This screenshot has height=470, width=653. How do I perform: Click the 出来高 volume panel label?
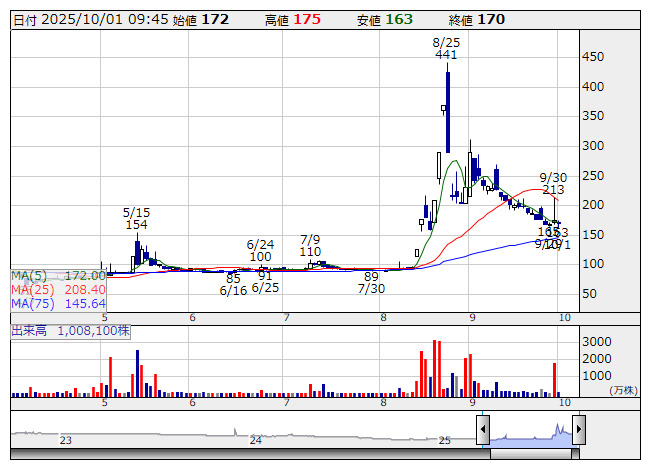pyautogui.click(x=70, y=330)
